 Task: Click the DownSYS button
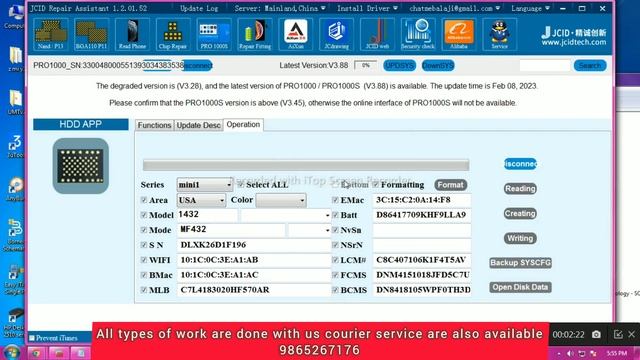click(x=438, y=65)
